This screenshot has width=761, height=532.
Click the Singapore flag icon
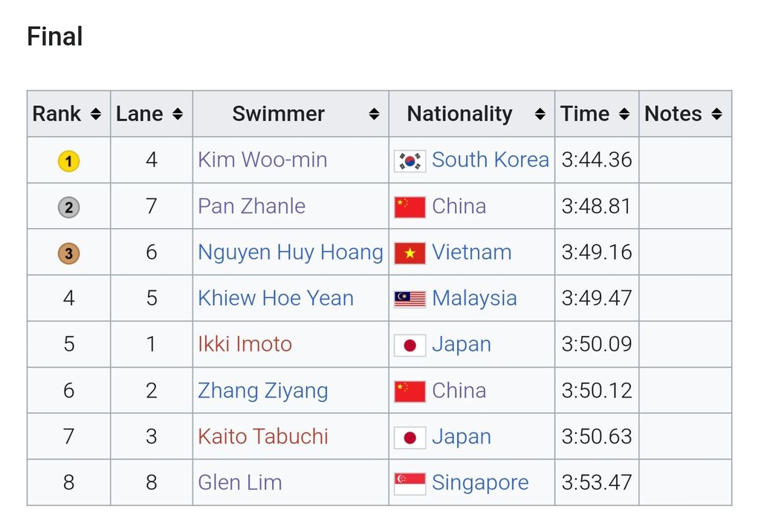(410, 484)
